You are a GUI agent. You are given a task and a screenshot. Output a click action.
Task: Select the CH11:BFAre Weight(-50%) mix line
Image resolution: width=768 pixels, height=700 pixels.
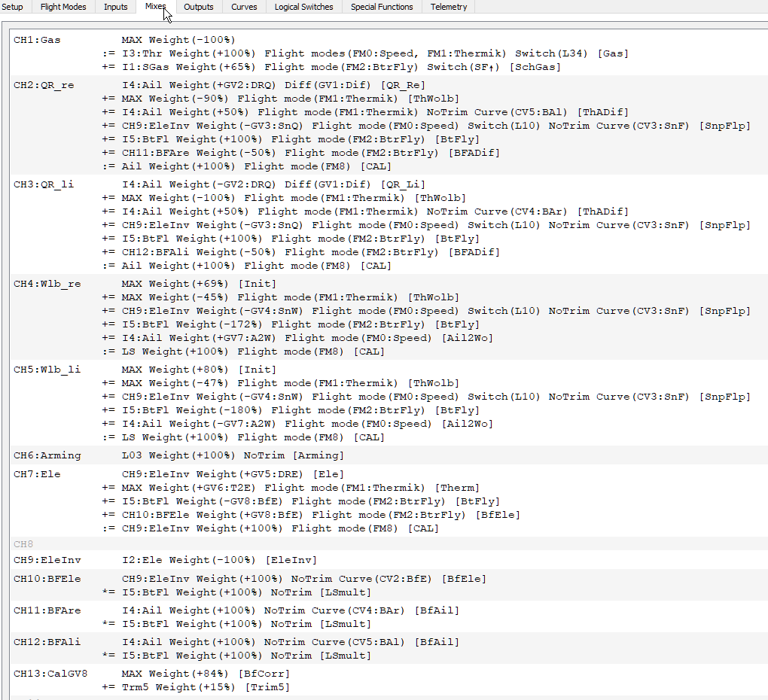[301, 153]
